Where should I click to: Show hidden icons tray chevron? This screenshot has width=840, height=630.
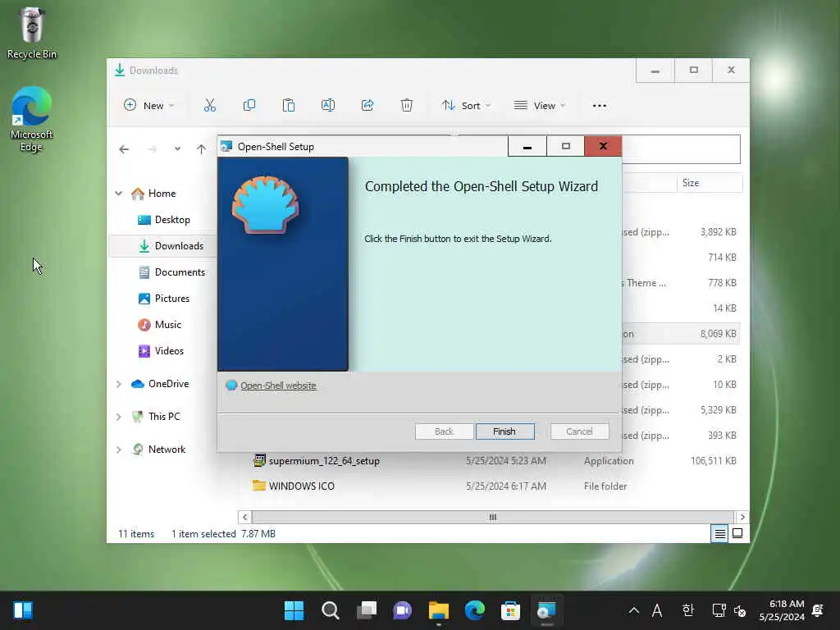[x=634, y=610]
